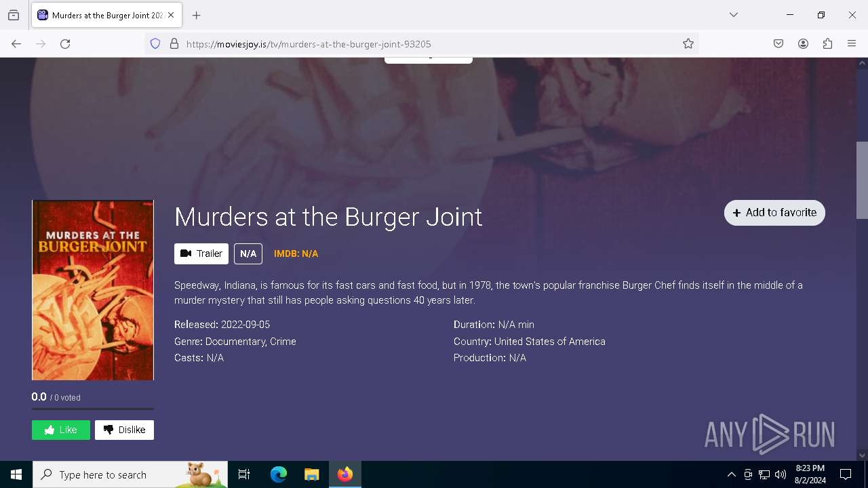Go forward one page

41,44
